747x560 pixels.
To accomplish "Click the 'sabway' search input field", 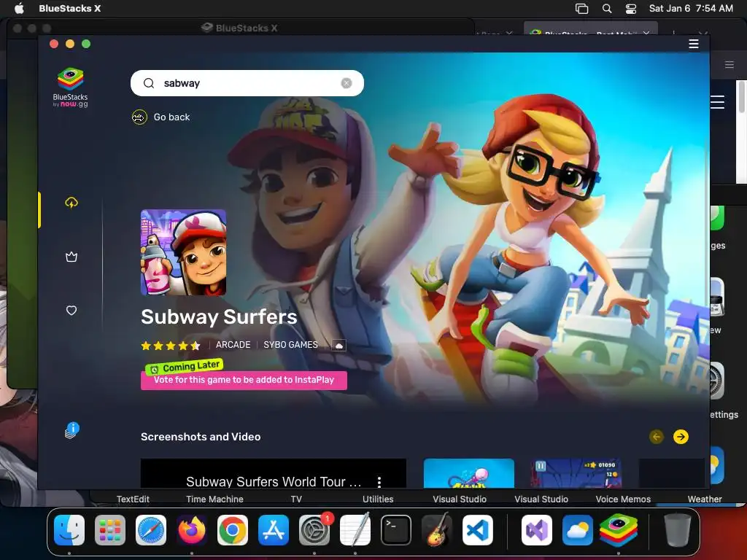I will pos(247,83).
